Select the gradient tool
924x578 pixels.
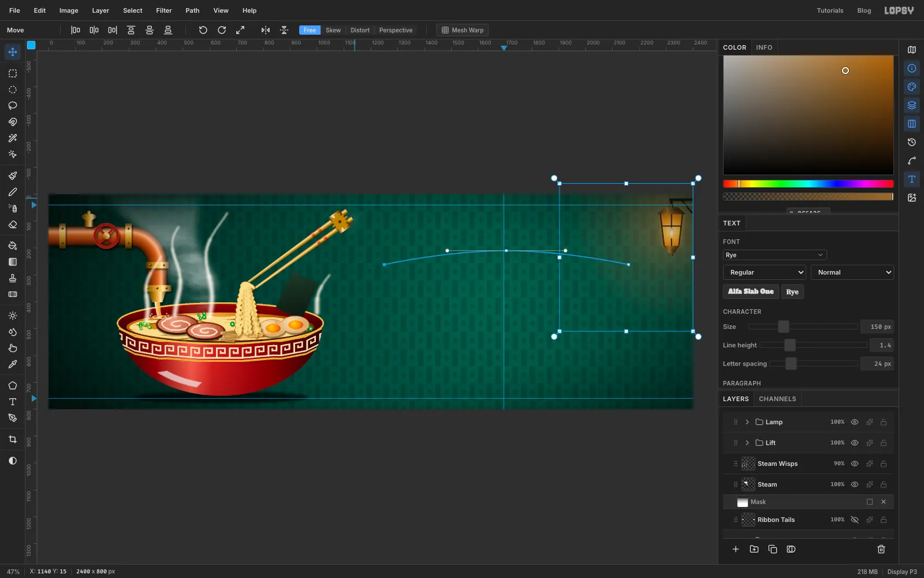13,262
